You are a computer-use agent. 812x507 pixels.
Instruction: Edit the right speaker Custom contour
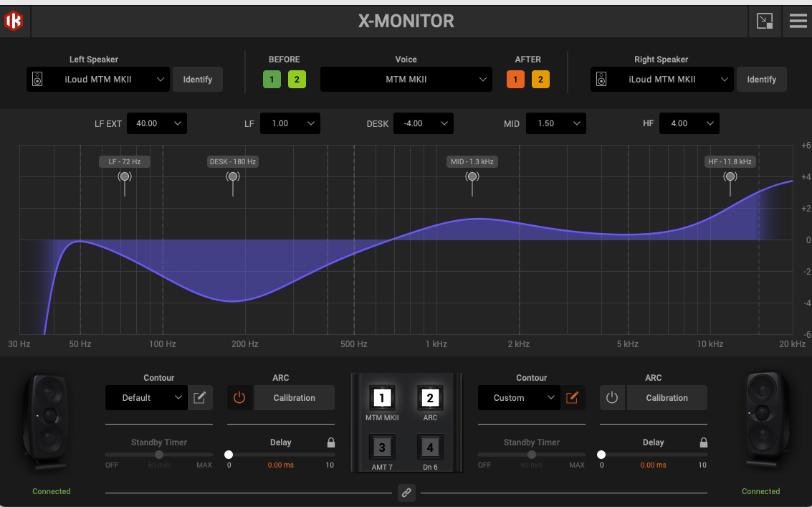click(572, 397)
